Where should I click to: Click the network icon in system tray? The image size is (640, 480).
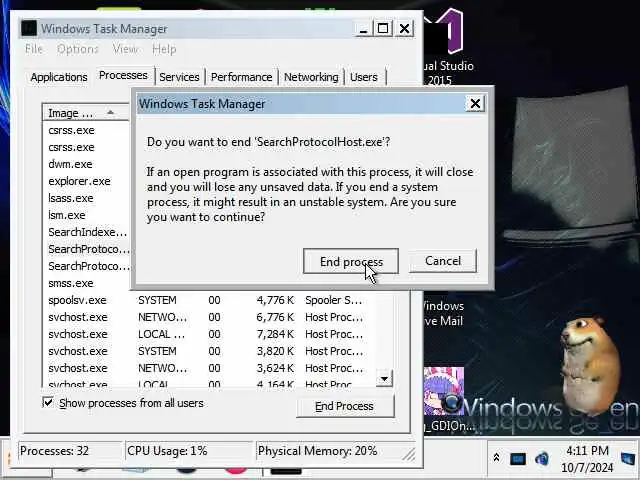(518, 459)
